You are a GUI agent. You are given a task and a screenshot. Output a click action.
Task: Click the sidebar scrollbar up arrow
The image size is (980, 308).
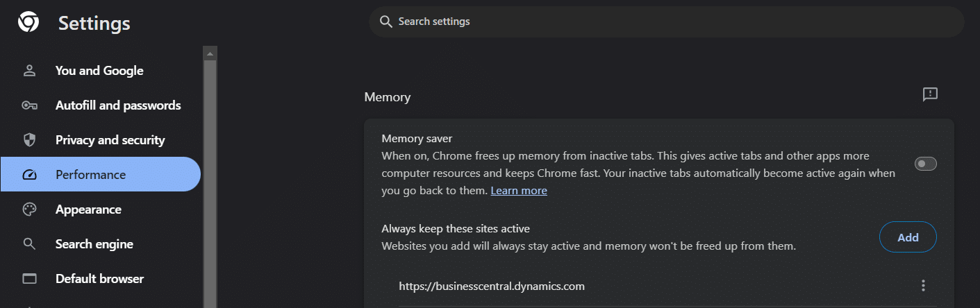210,53
